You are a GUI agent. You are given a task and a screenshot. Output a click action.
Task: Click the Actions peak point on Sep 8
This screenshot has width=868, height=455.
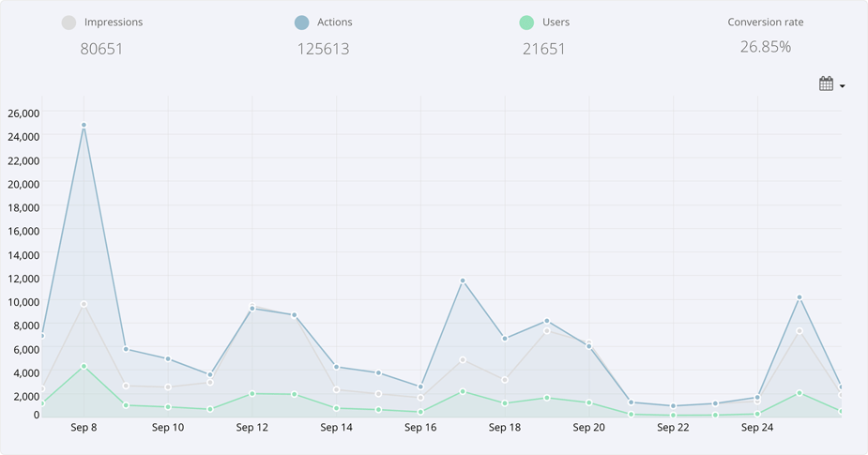pos(84,125)
